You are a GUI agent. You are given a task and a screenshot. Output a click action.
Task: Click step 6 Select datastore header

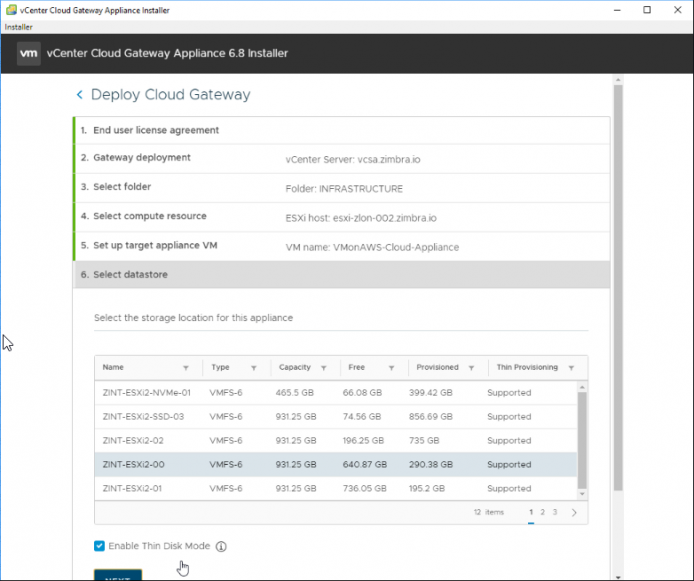pyautogui.click(x=341, y=274)
